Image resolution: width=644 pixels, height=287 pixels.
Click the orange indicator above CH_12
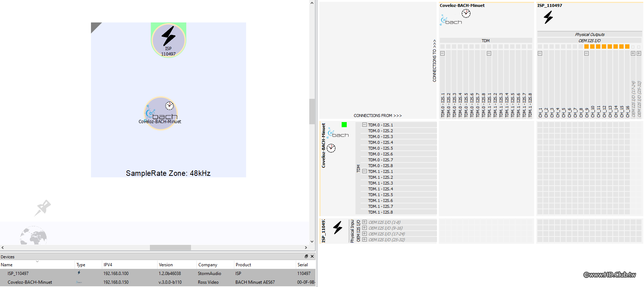[x=604, y=47]
